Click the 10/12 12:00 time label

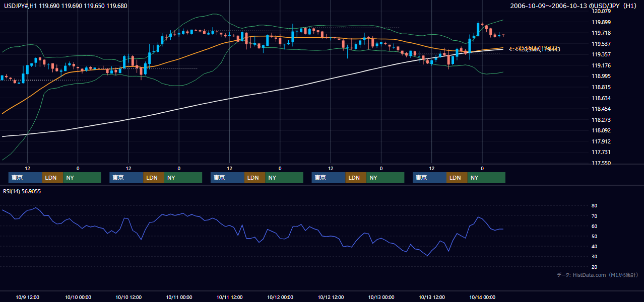331,297
